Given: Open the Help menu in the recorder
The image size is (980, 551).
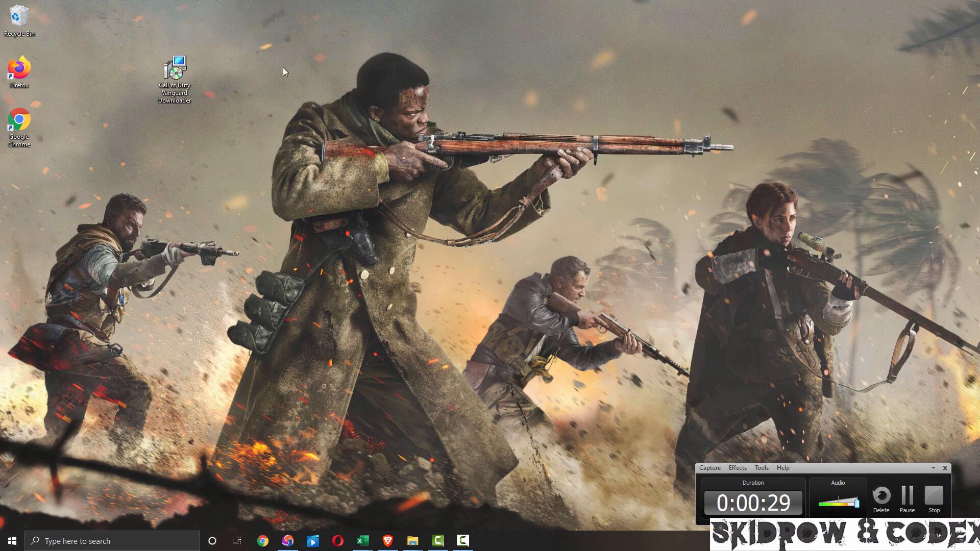Looking at the screenshot, I should 783,468.
